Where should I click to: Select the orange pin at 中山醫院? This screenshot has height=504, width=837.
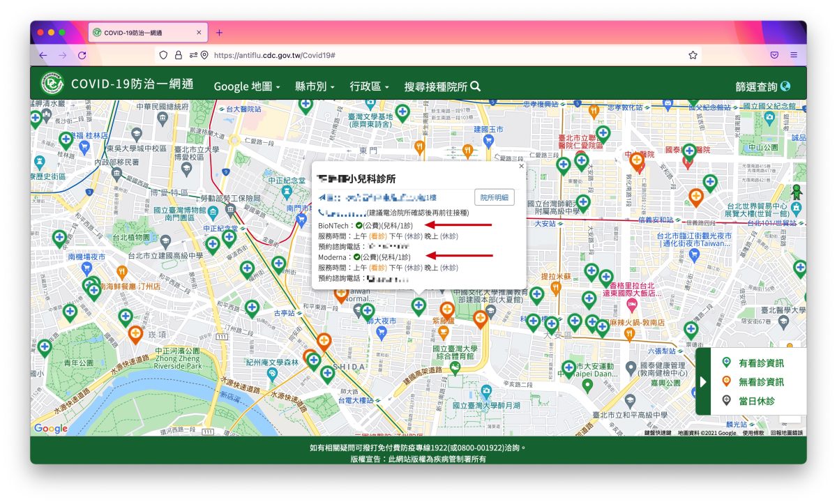(x=637, y=162)
